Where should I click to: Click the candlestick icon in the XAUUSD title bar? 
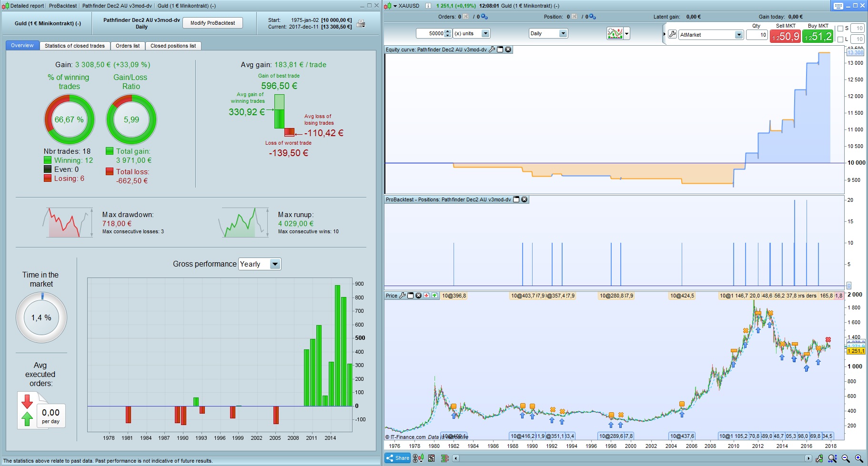[x=387, y=6]
